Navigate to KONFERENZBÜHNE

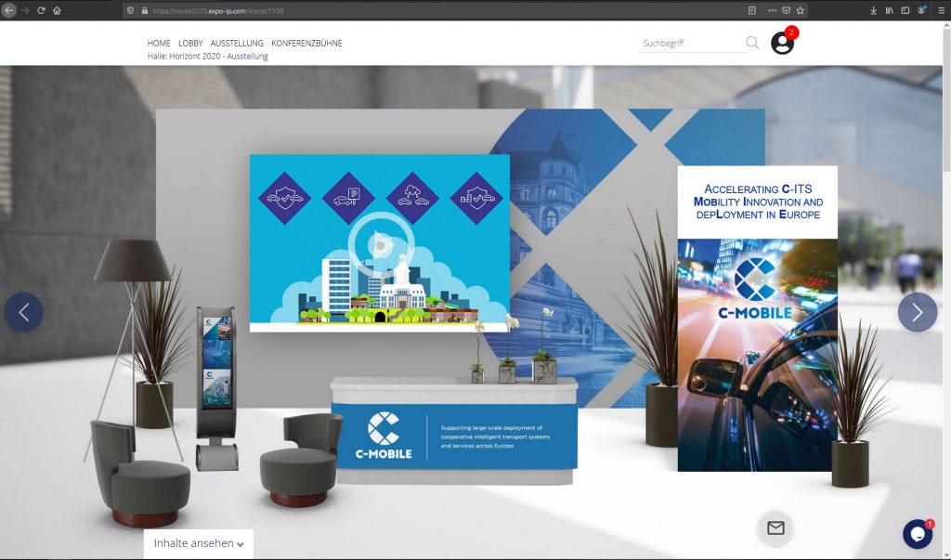pyautogui.click(x=306, y=43)
